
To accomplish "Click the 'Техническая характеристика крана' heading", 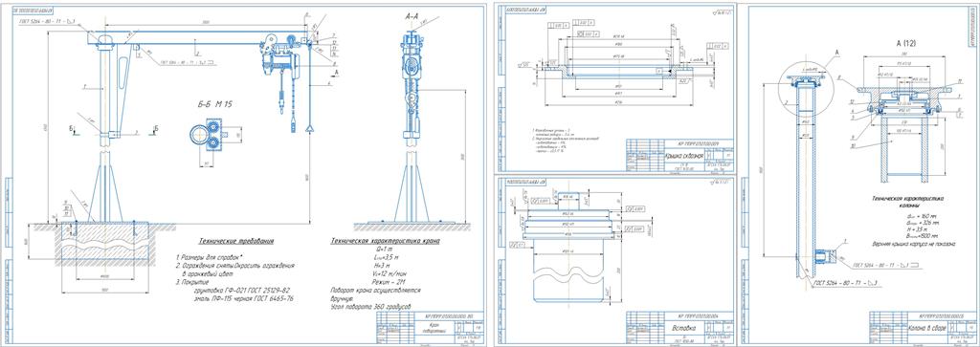I will [385, 241].
